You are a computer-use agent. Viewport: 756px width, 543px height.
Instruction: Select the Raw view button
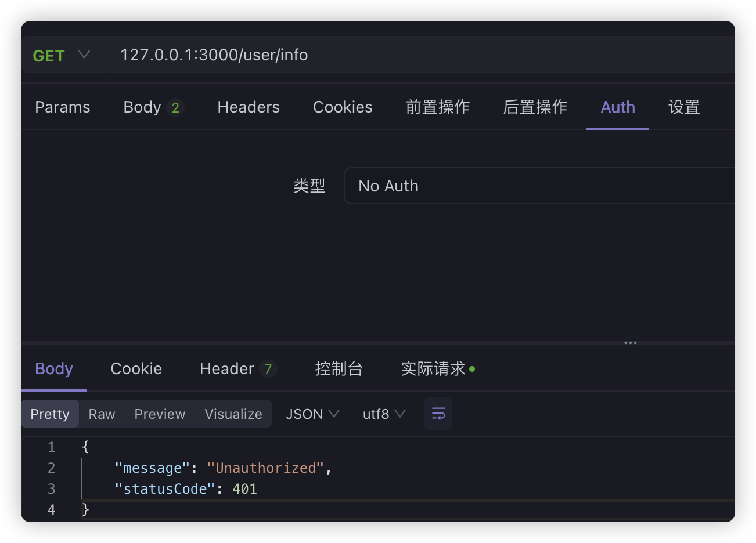click(x=102, y=414)
